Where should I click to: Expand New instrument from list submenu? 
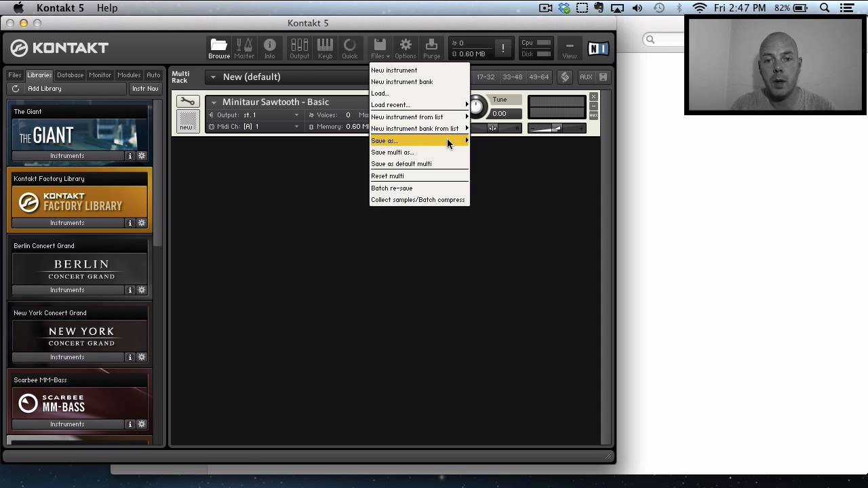tap(419, 117)
